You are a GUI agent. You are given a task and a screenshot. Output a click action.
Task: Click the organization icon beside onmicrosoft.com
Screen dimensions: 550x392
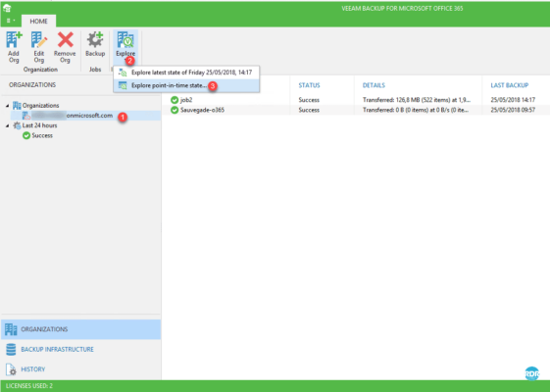click(26, 116)
